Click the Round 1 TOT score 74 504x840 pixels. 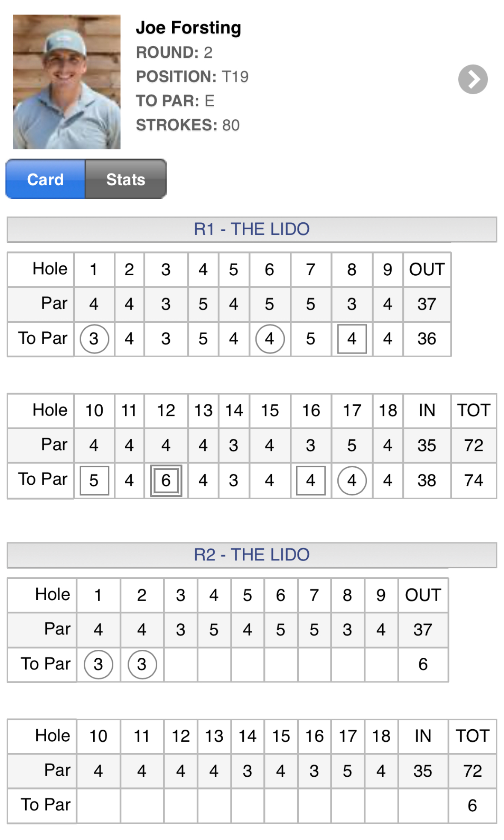[474, 480]
